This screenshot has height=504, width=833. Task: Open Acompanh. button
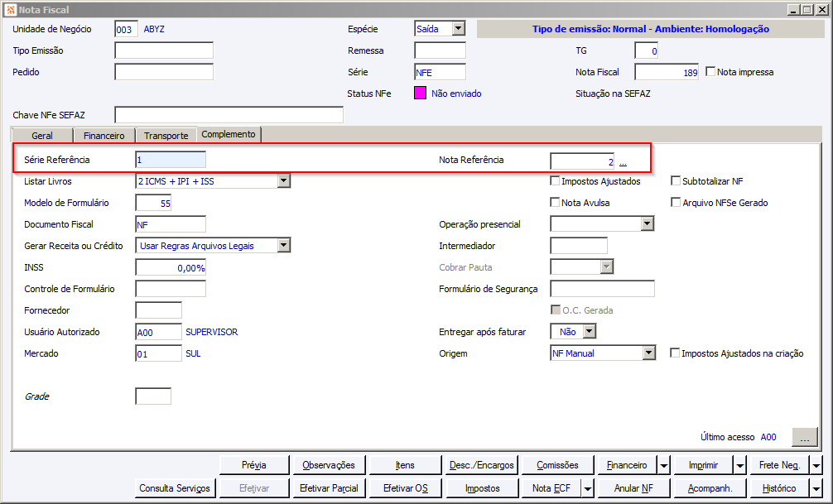[710, 488]
